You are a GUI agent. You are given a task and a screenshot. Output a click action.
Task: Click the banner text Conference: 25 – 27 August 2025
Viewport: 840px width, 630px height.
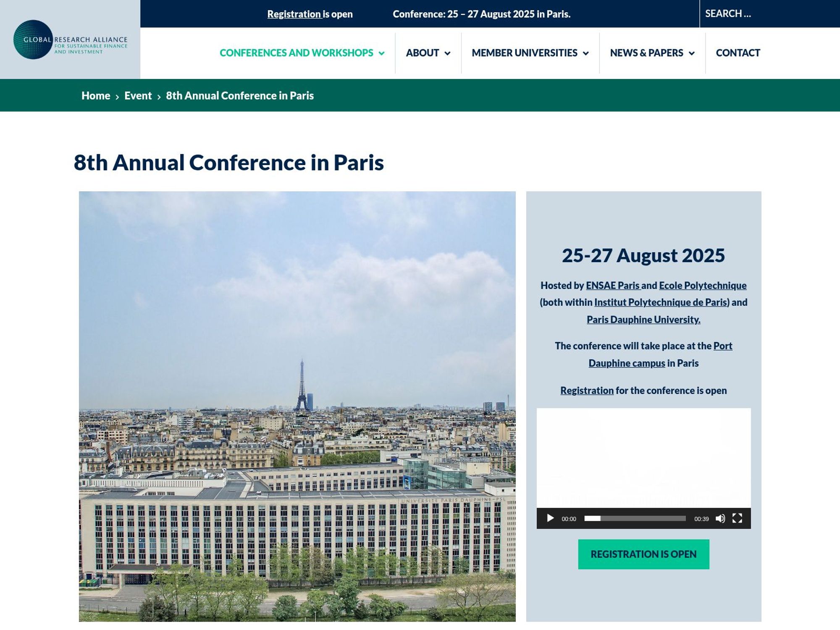tap(481, 14)
